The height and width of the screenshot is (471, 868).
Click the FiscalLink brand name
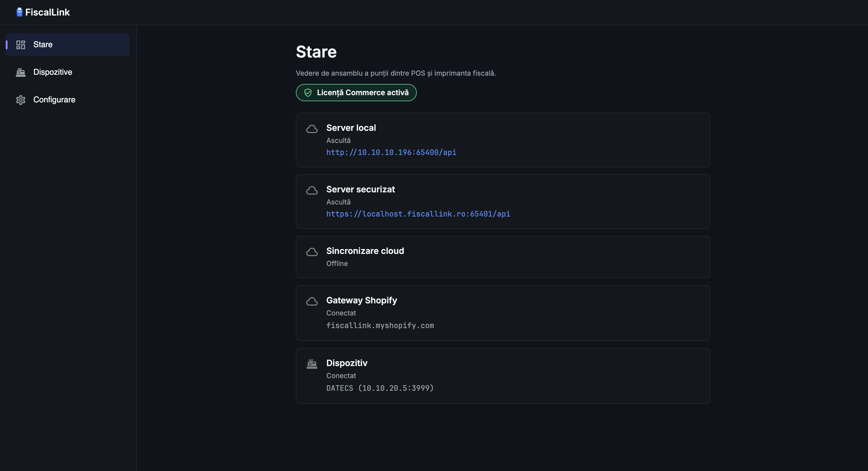[x=47, y=12]
